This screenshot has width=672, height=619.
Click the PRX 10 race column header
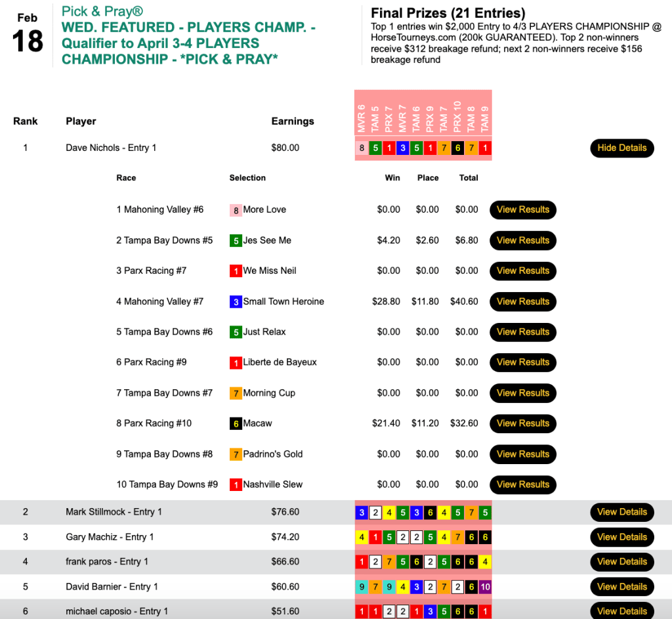(457, 115)
